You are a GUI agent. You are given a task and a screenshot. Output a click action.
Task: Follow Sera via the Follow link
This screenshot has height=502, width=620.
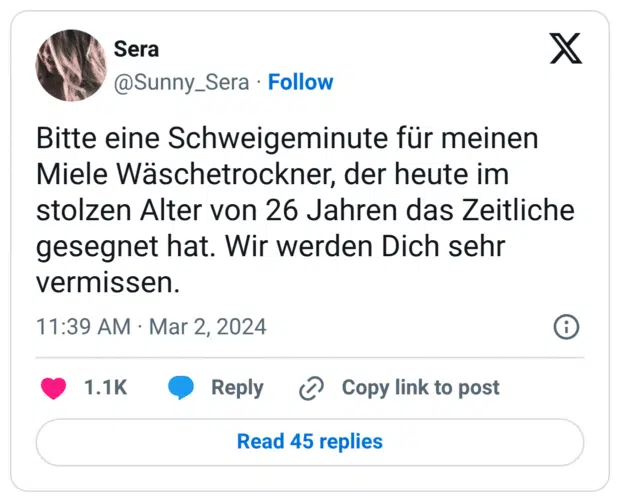301,82
